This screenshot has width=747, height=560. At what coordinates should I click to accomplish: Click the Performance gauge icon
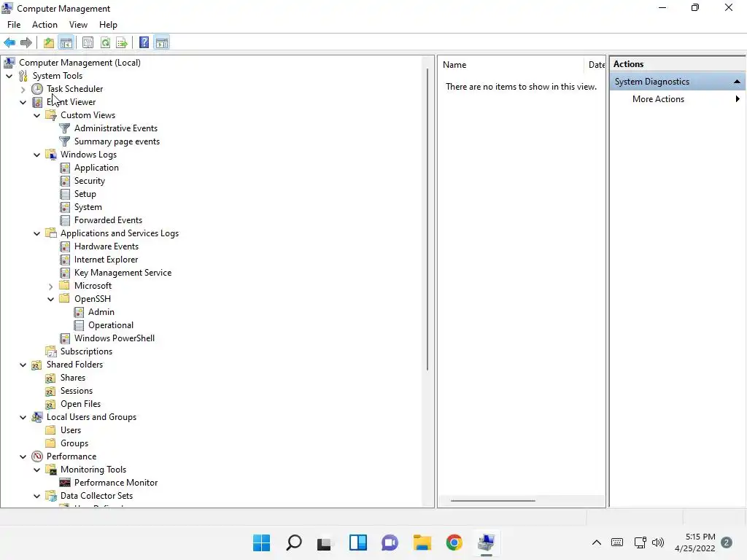click(x=37, y=456)
